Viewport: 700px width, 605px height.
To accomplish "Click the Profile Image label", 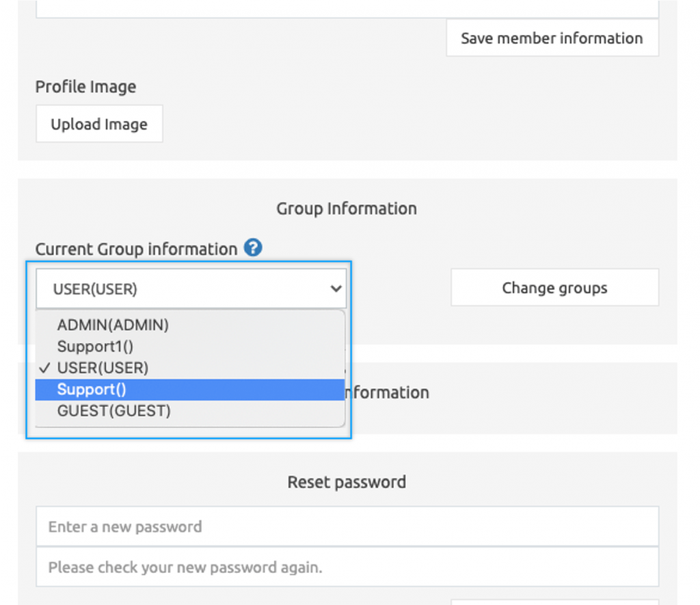I will [x=85, y=87].
